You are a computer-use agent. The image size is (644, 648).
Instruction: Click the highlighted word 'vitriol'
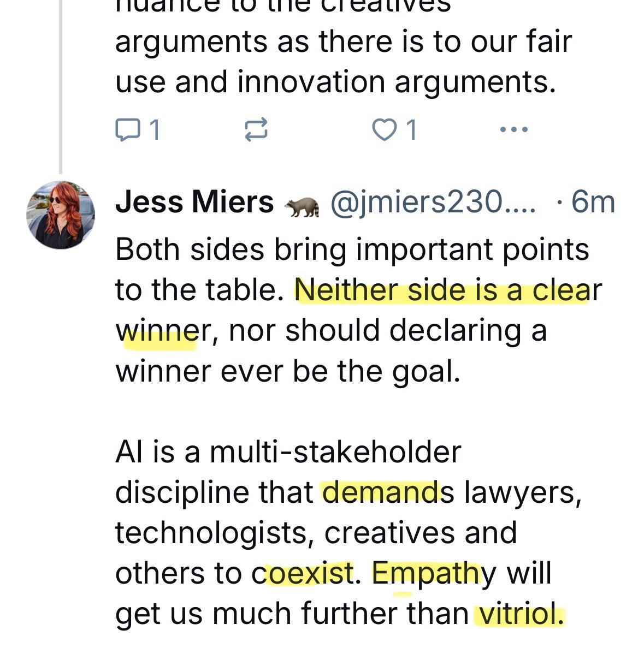(518, 614)
